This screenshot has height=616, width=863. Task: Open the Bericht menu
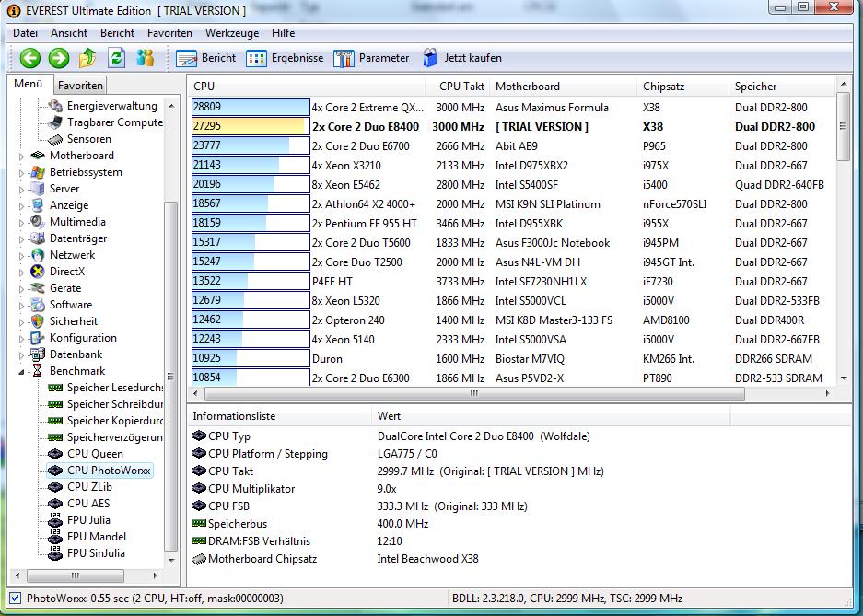click(x=117, y=33)
